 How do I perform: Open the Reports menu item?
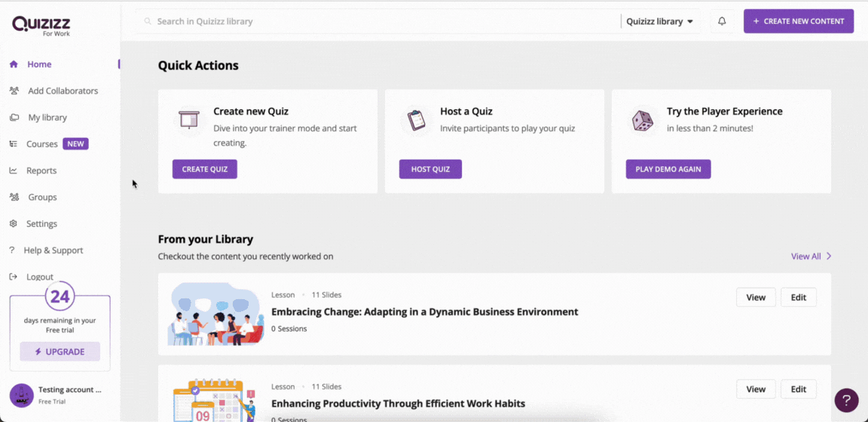click(33, 170)
